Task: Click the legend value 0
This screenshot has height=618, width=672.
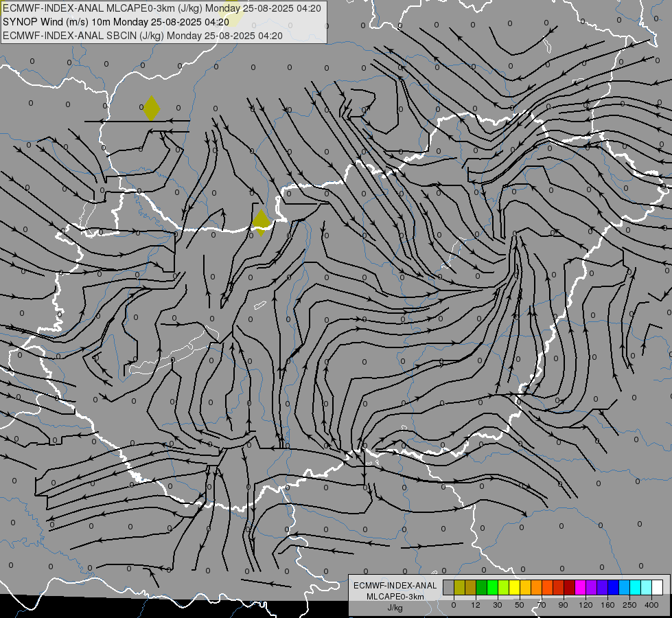Action: pos(454,605)
